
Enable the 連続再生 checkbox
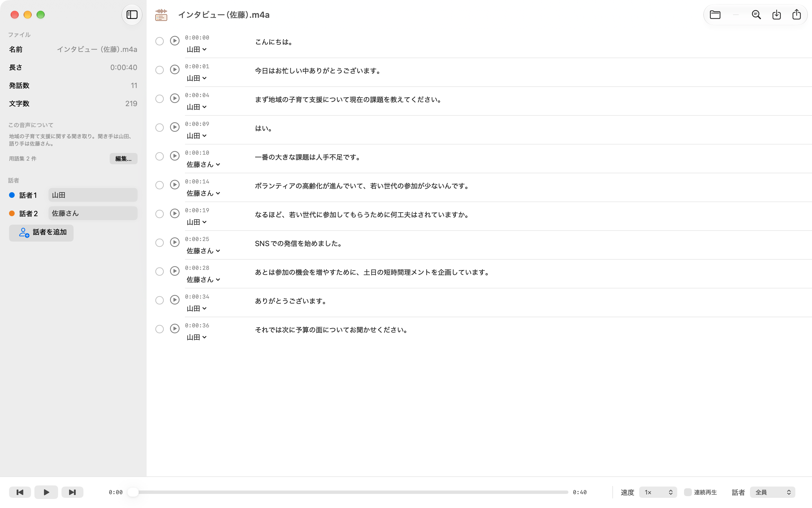pyautogui.click(x=687, y=492)
